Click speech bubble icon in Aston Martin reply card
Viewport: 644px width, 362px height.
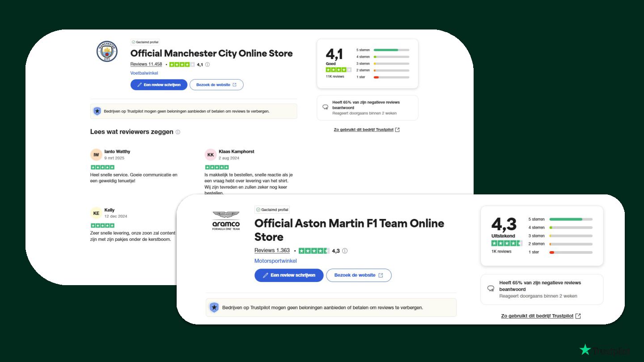pos(491,289)
